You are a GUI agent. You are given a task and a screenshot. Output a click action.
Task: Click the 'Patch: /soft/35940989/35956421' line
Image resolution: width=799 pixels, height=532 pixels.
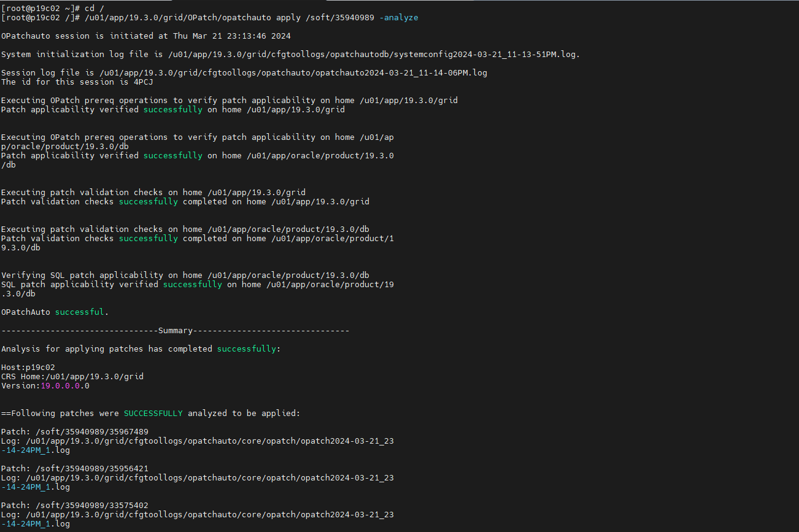point(75,469)
